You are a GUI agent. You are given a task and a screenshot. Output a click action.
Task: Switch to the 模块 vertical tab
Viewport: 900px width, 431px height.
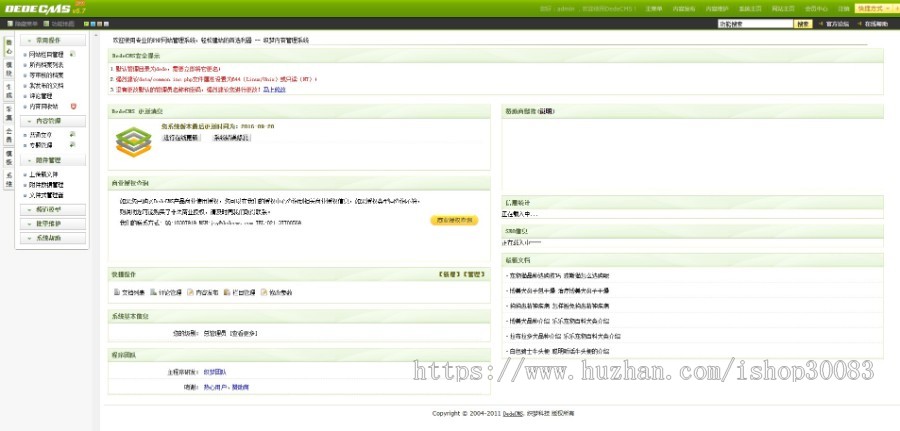(x=9, y=69)
